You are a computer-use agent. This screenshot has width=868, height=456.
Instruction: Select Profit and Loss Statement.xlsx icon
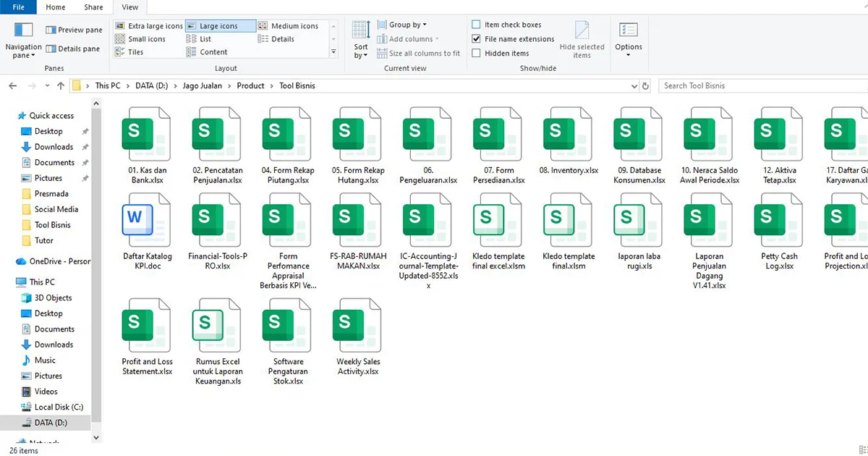146,326
